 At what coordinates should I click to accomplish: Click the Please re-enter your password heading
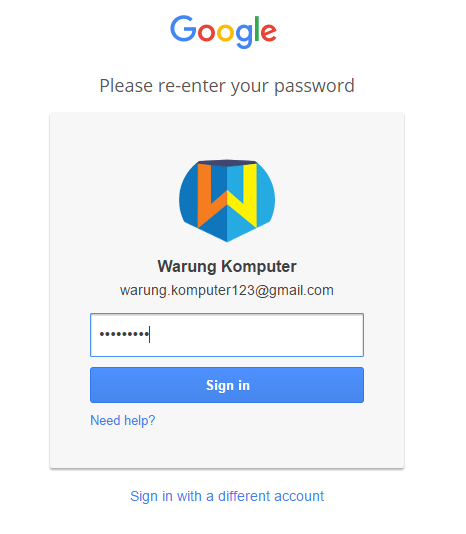pos(227,86)
